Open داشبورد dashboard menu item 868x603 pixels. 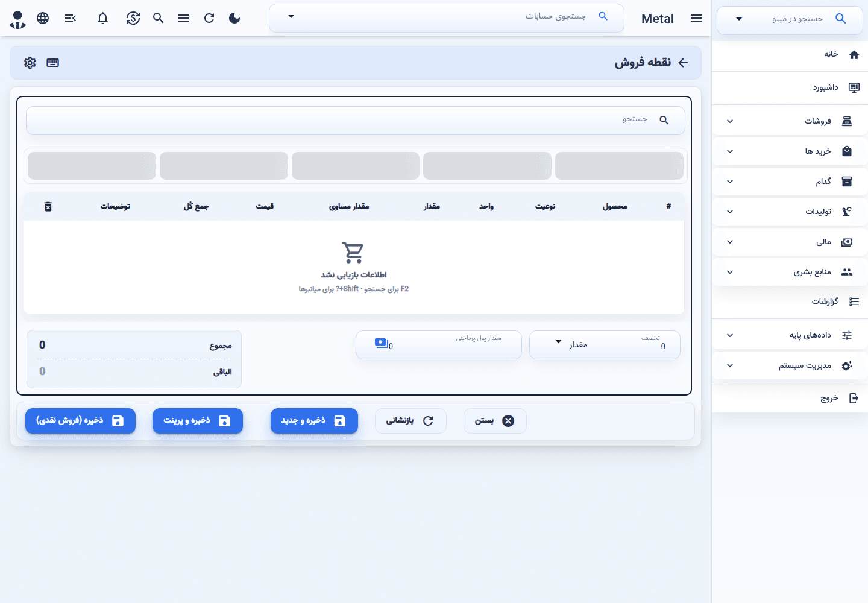click(790, 88)
